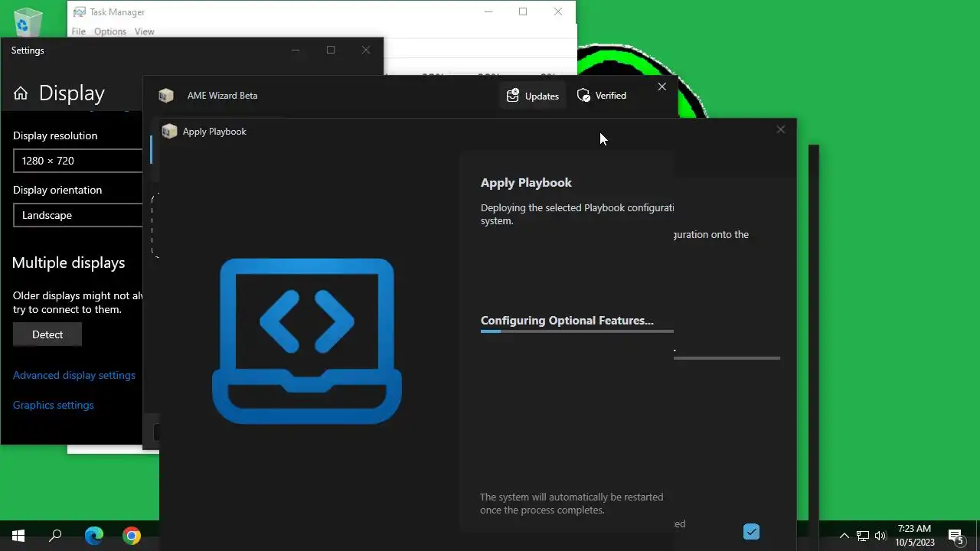
Task: Open the View menu in Task Manager
Action: click(x=145, y=31)
